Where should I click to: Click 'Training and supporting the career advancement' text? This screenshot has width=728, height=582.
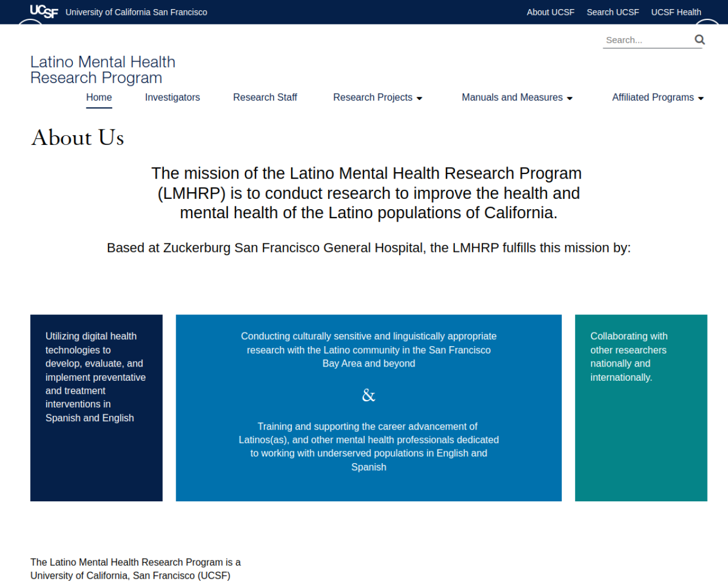tap(369, 446)
